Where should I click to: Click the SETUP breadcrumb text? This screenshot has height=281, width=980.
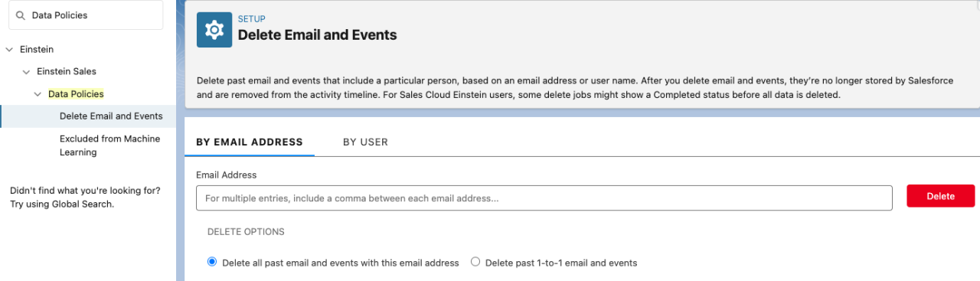252,18
